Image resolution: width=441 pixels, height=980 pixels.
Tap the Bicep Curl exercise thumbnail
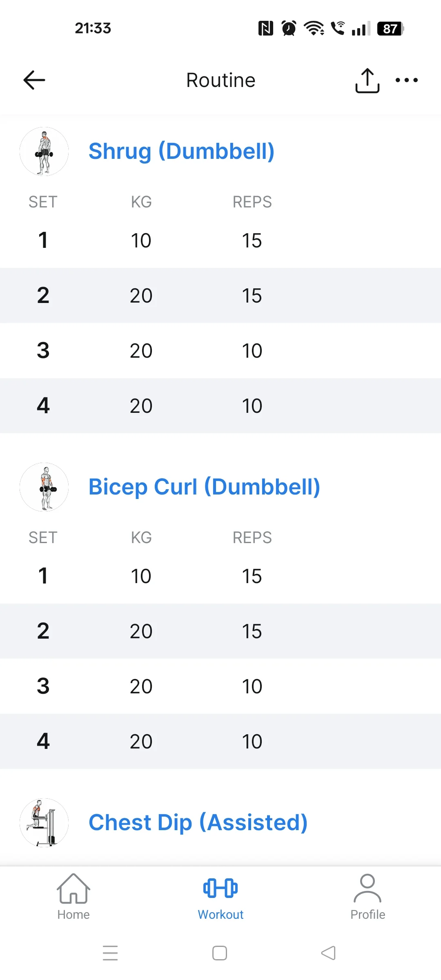(44, 487)
